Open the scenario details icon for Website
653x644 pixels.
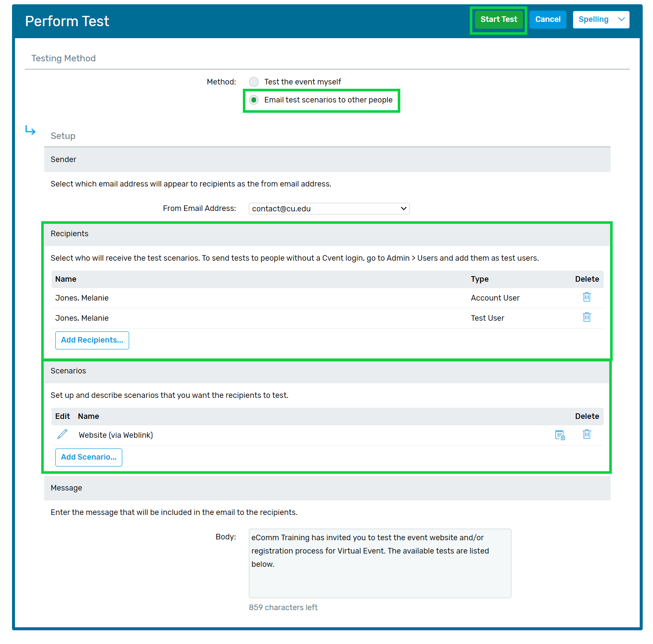click(560, 435)
